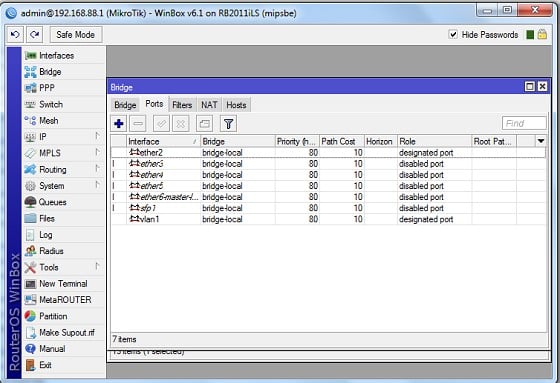Click the Filter funnel icon in Bridge toolbar
This screenshot has width=560, height=383.
[228, 124]
